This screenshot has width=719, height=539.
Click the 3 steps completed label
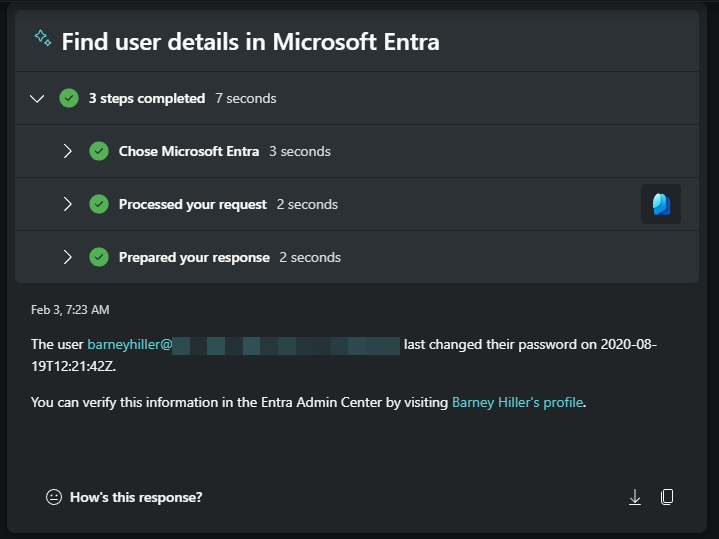pos(147,98)
